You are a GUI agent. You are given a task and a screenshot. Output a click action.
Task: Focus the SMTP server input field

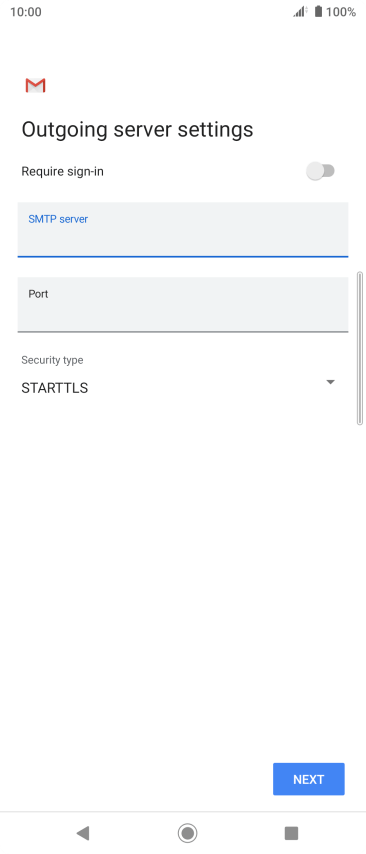tap(183, 229)
